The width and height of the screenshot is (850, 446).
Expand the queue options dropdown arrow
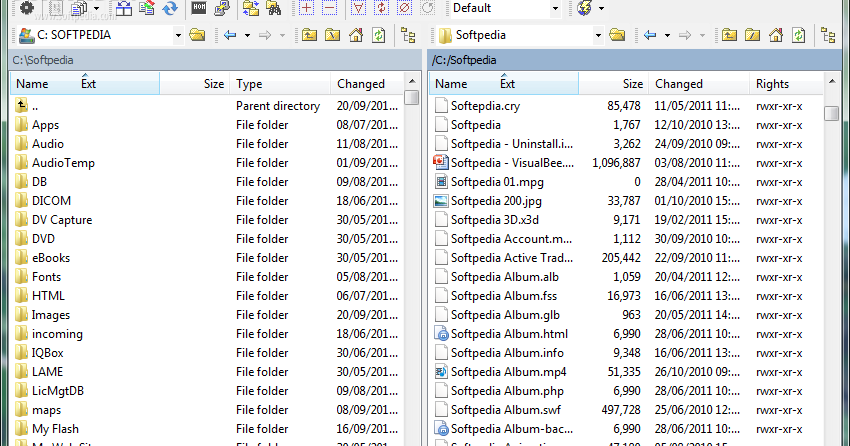point(96,8)
